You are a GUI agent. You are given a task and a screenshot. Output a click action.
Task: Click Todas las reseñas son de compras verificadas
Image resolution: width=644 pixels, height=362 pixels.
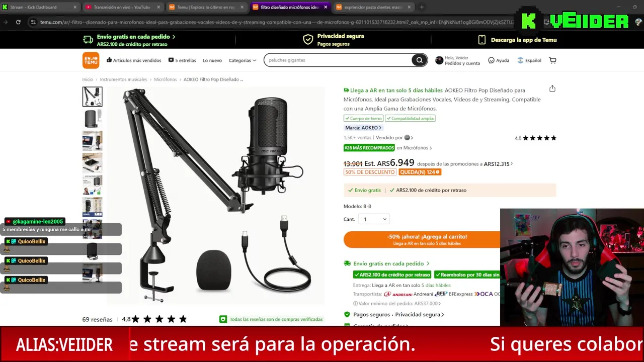point(276,319)
